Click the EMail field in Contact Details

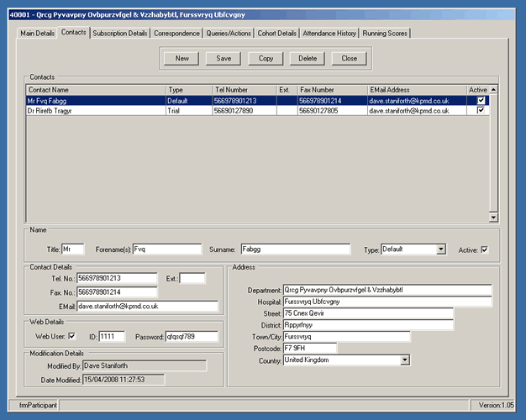(x=147, y=307)
